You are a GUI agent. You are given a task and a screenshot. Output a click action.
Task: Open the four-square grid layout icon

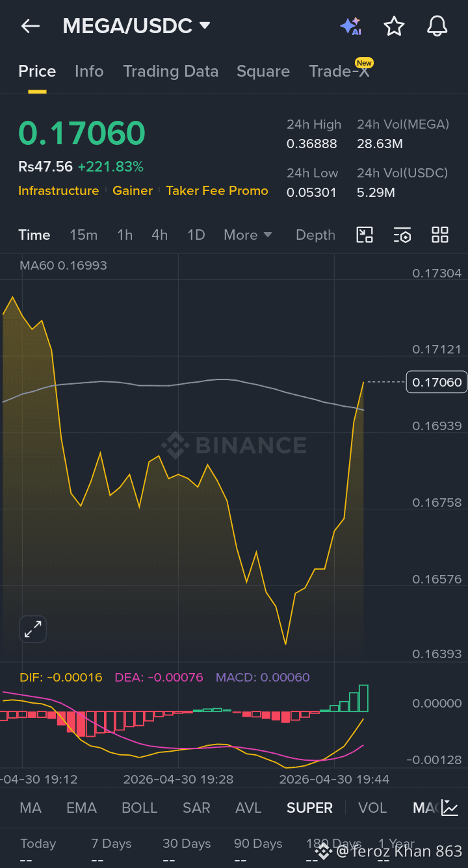click(x=440, y=235)
